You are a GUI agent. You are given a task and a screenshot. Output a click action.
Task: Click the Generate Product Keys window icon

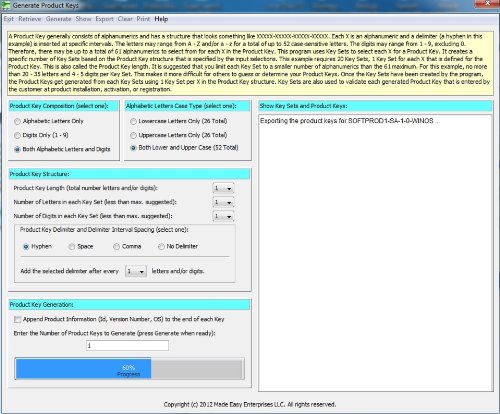click(6, 5)
